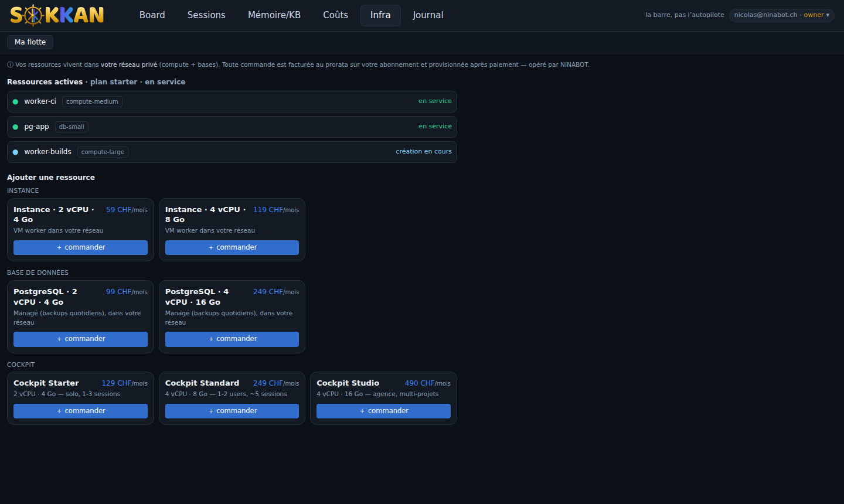Viewport: 844px width, 504px height.
Task: Click the compute-large tag
Action: (103, 152)
